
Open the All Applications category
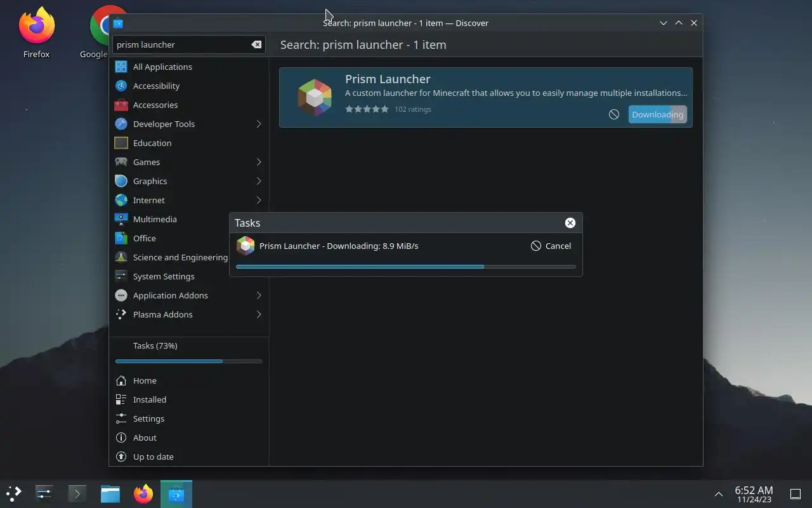189,67
